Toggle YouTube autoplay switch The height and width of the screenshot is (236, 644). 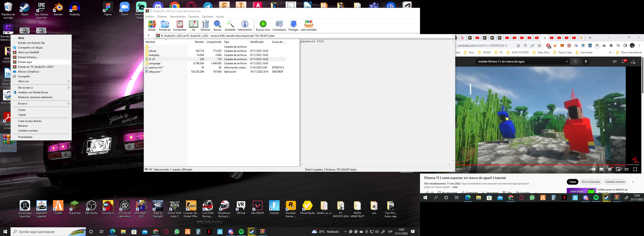click(593, 169)
